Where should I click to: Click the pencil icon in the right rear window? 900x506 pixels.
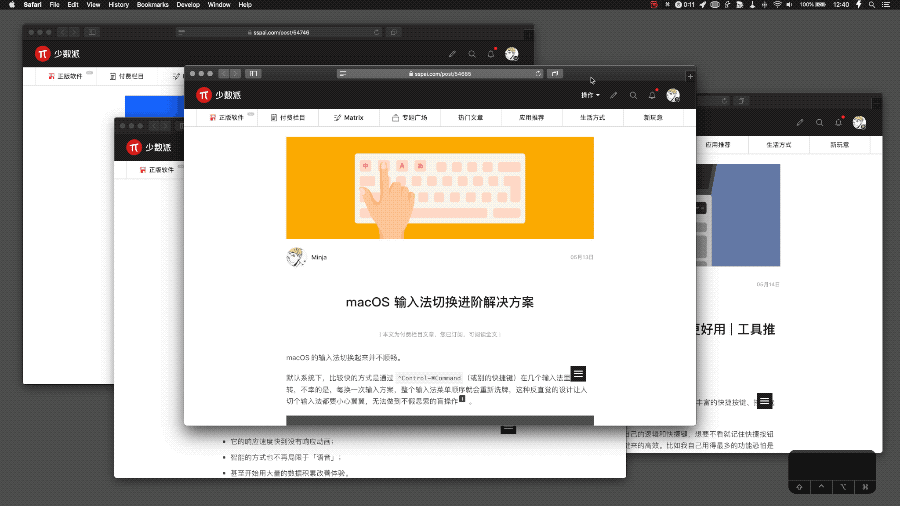click(x=800, y=122)
